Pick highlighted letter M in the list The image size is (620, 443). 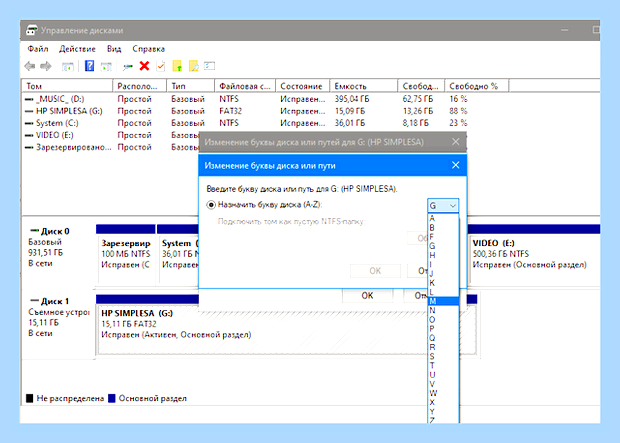[443, 301]
